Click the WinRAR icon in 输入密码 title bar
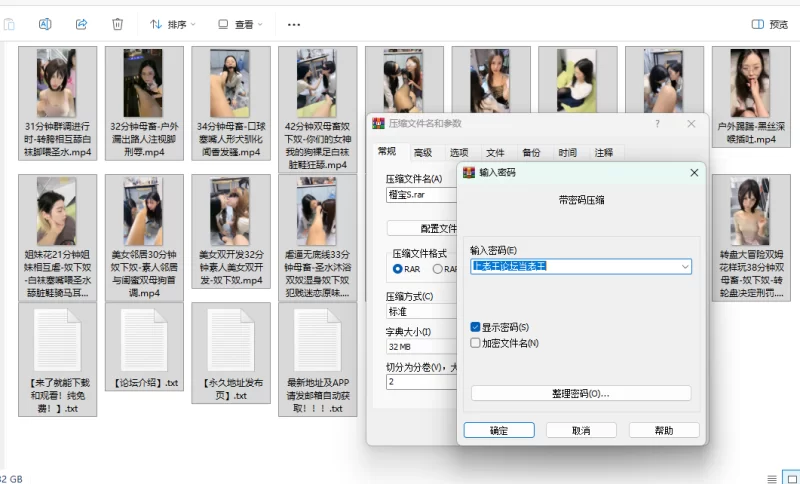The image size is (800, 484). 469,172
